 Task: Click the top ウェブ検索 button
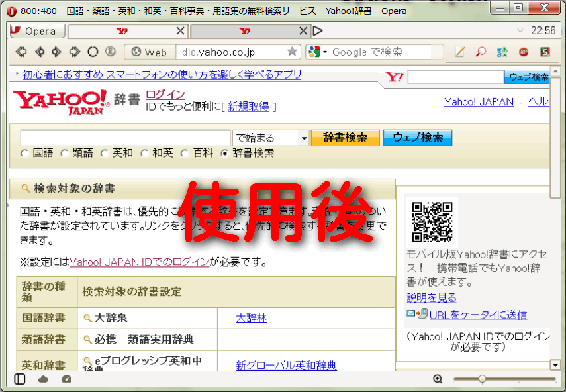[528, 77]
